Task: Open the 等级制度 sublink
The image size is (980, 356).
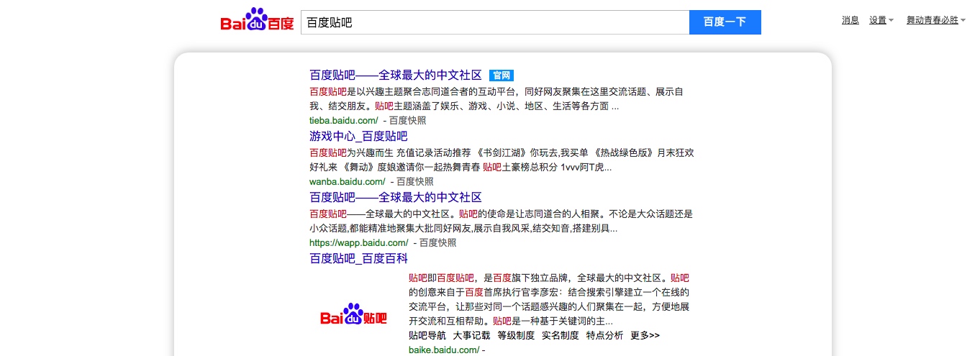Action: point(516,335)
